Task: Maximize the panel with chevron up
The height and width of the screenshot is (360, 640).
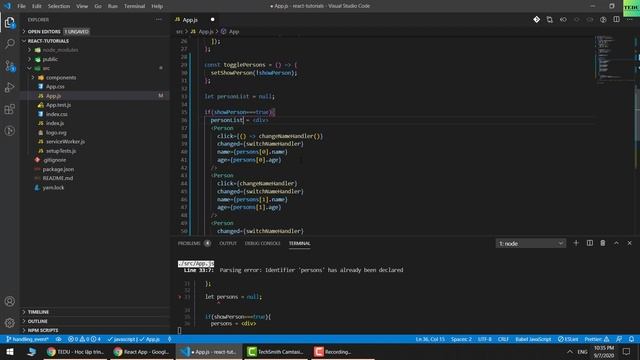Action: tap(616, 243)
